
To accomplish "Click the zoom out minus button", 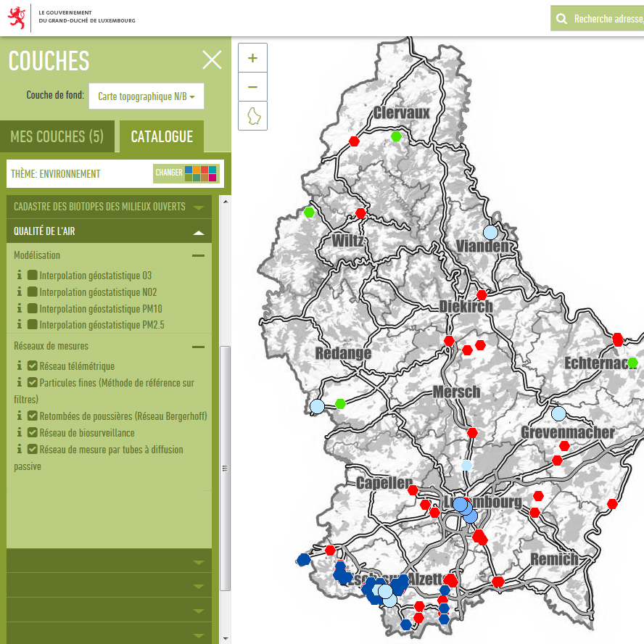I will pyautogui.click(x=252, y=87).
